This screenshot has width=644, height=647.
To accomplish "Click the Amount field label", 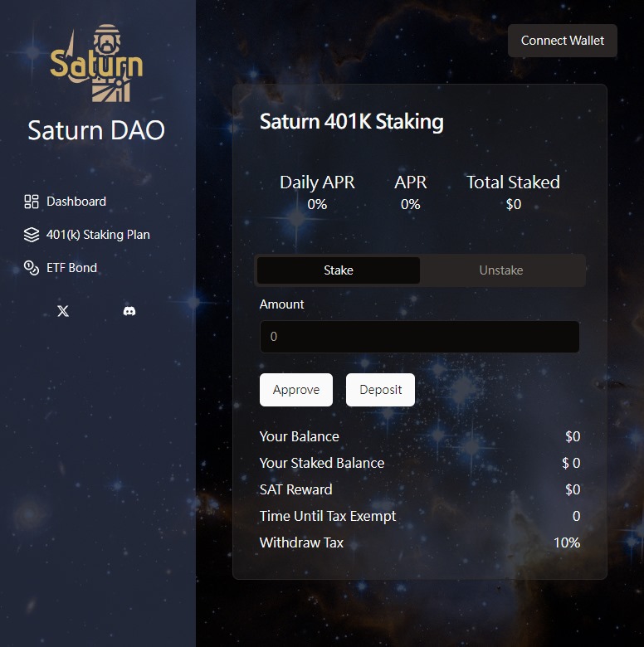I will [282, 304].
